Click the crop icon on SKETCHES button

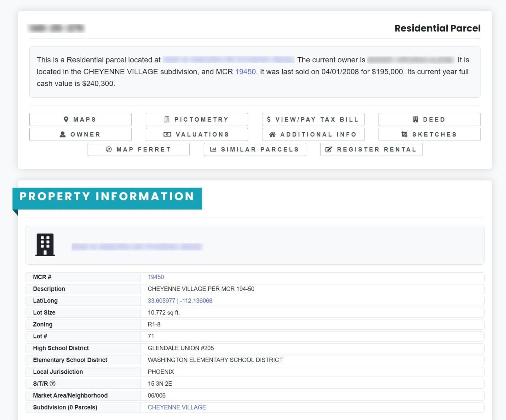click(x=404, y=134)
